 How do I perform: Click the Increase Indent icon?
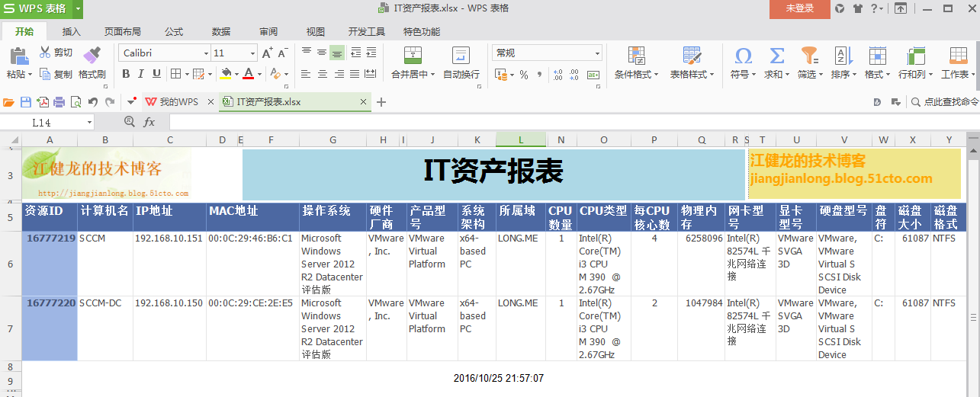point(371,53)
